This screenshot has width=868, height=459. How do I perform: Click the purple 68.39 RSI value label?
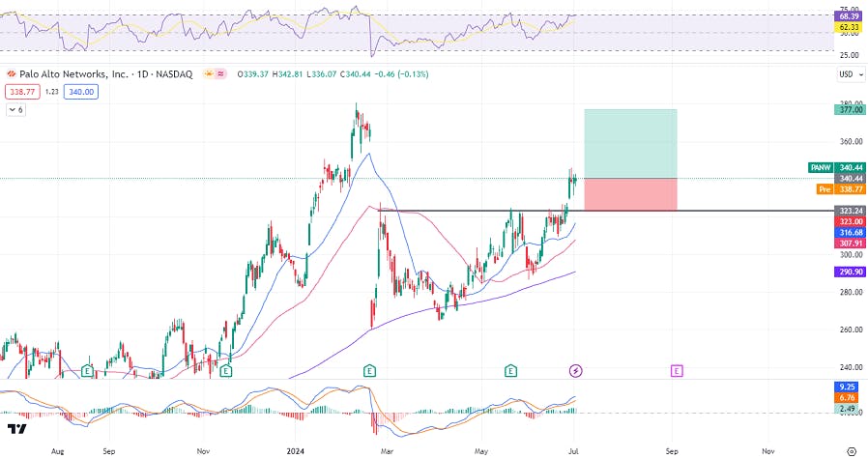click(850, 16)
